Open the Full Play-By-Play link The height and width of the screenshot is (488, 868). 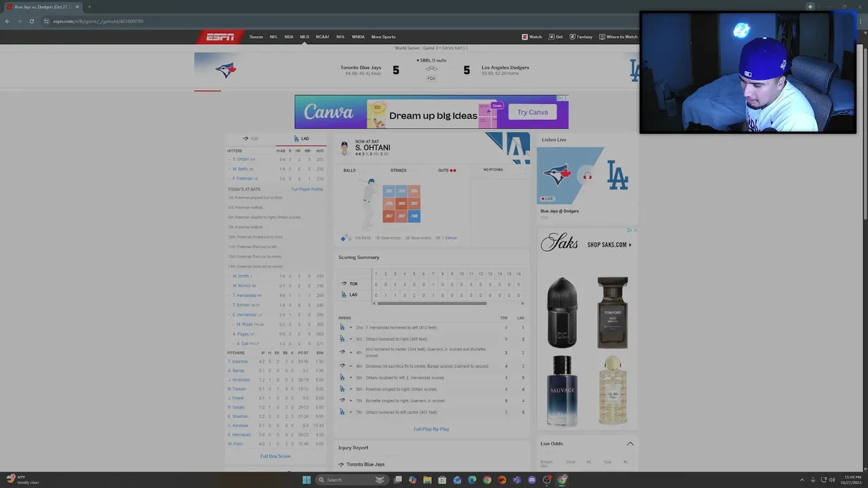point(431,429)
